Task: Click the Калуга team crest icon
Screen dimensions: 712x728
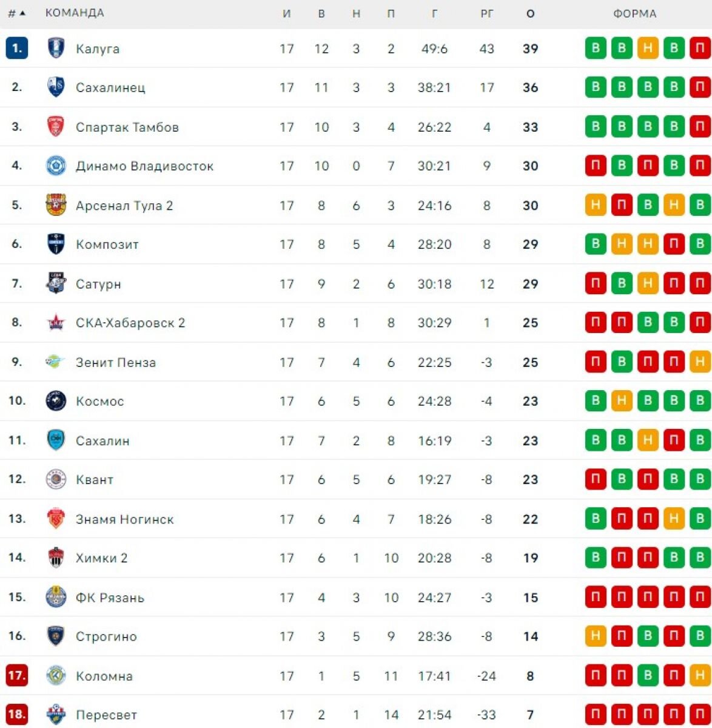Action: point(56,48)
